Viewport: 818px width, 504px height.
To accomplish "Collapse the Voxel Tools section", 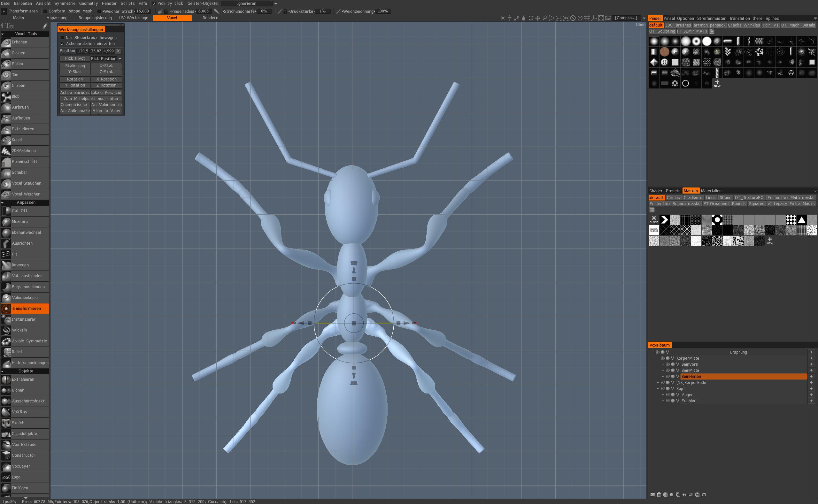I will pyautogui.click(x=3, y=34).
